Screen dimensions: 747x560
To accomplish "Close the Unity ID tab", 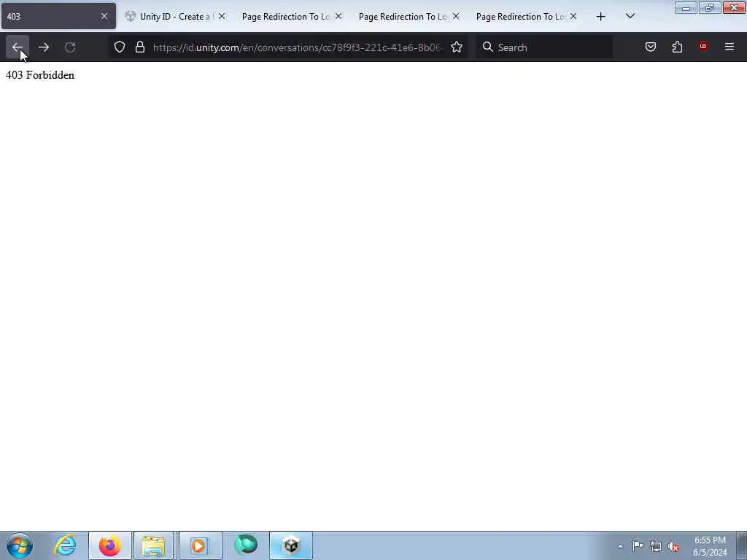I will pos(222,16).
